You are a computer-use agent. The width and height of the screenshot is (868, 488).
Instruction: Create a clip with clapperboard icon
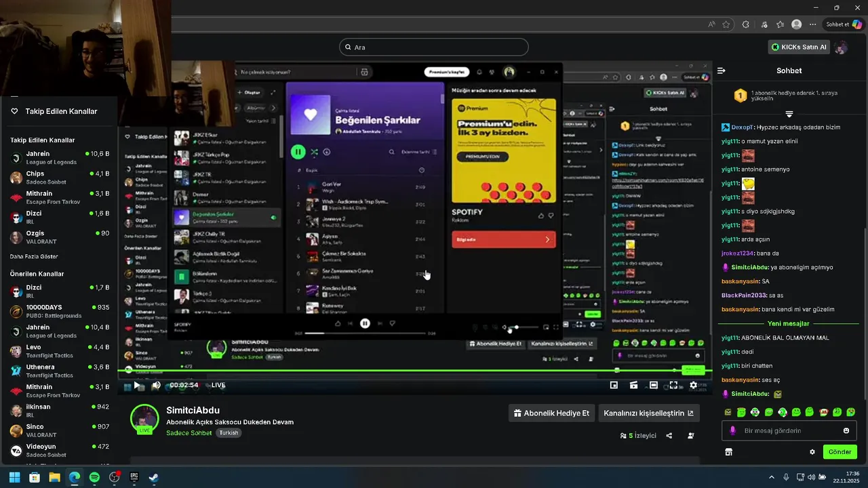[x=633, y=385]
